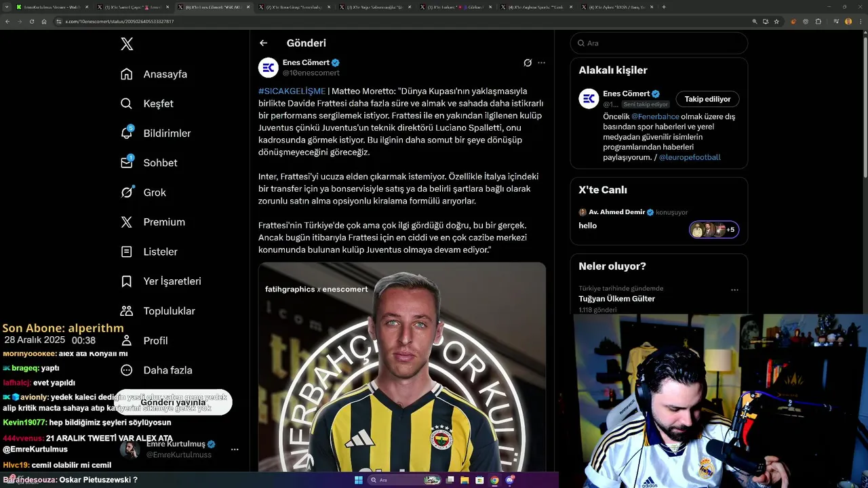Click Enes Cömert avatar on the post

coord(269,67)
